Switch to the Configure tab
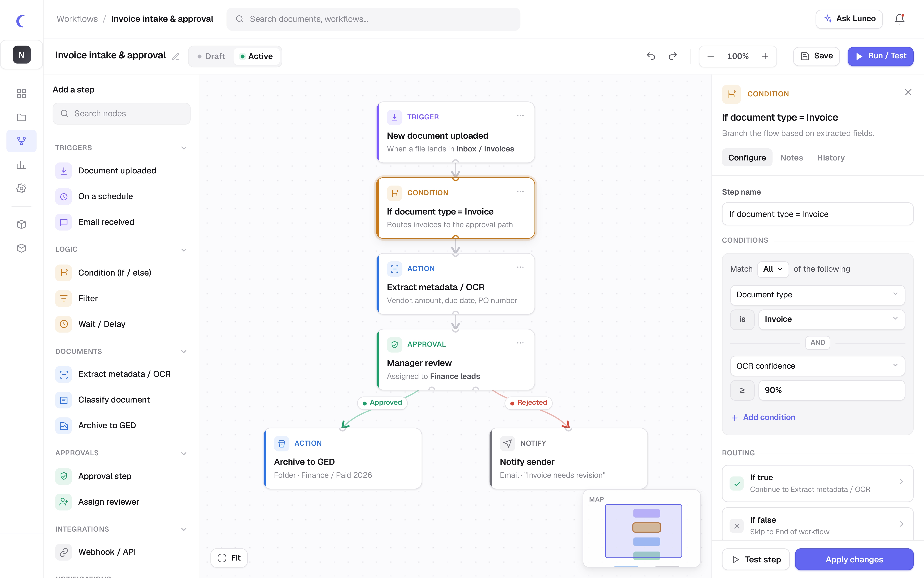Image resolution: width=924 pixels, height=578 pixels. click(747, 158)
